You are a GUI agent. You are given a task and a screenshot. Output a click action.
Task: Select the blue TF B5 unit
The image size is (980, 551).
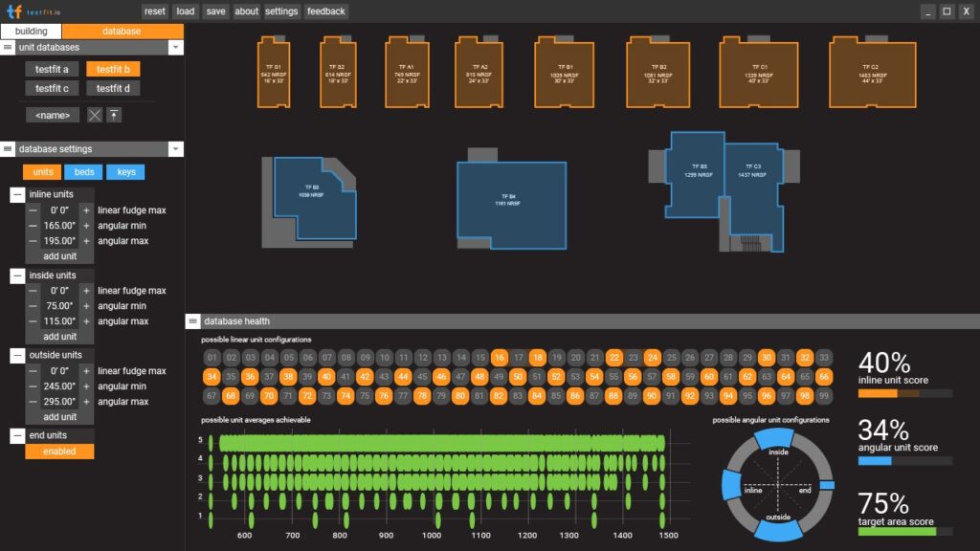tap(697, 175)
